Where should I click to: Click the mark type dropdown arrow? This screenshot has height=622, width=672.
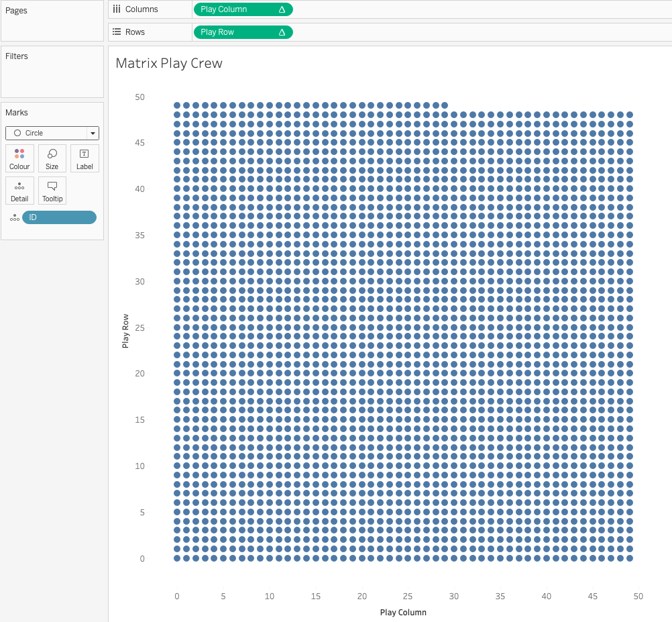[93, 133]
